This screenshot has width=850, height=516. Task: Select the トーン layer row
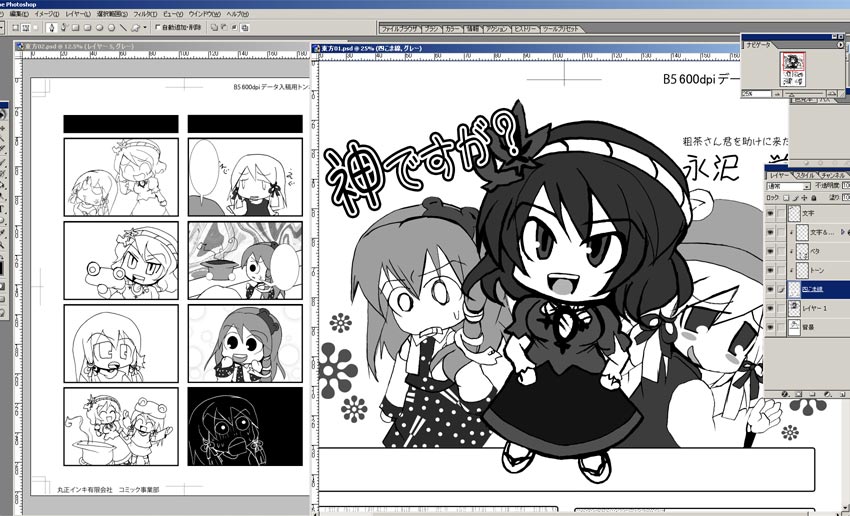pos(818,270)
